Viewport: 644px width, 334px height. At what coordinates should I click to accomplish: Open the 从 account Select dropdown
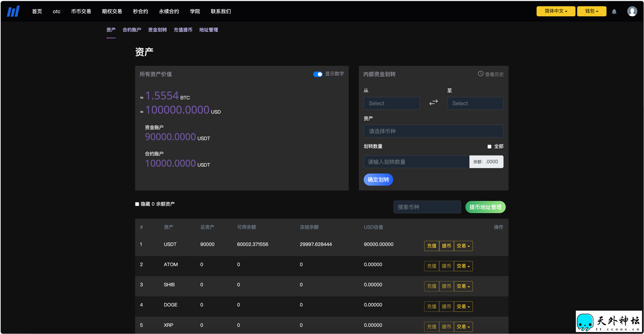[392, 103]
